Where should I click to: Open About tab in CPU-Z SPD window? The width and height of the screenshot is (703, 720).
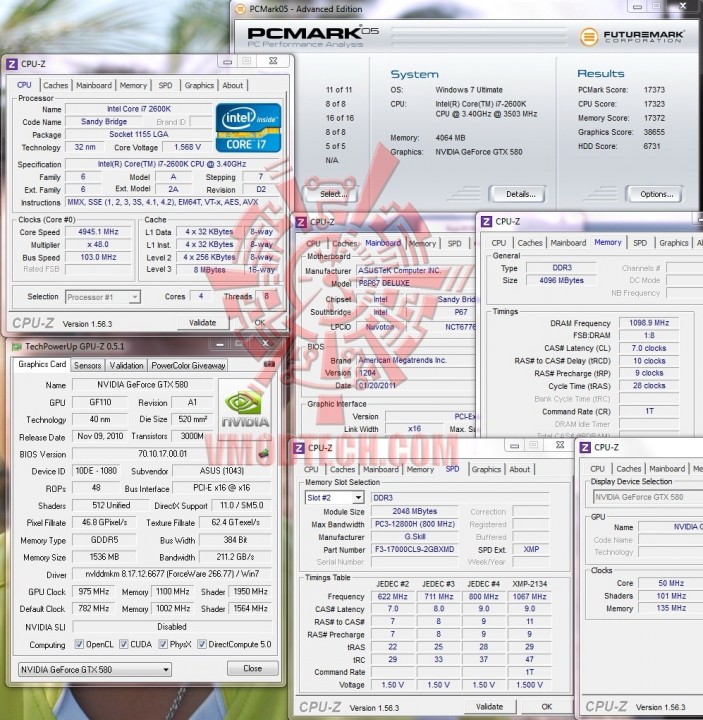tap(520, 469)
